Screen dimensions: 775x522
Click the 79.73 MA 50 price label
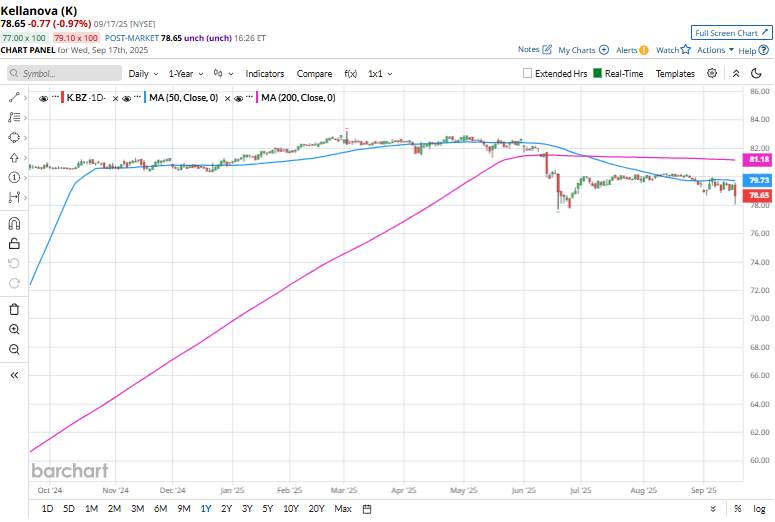pos(758,180)
